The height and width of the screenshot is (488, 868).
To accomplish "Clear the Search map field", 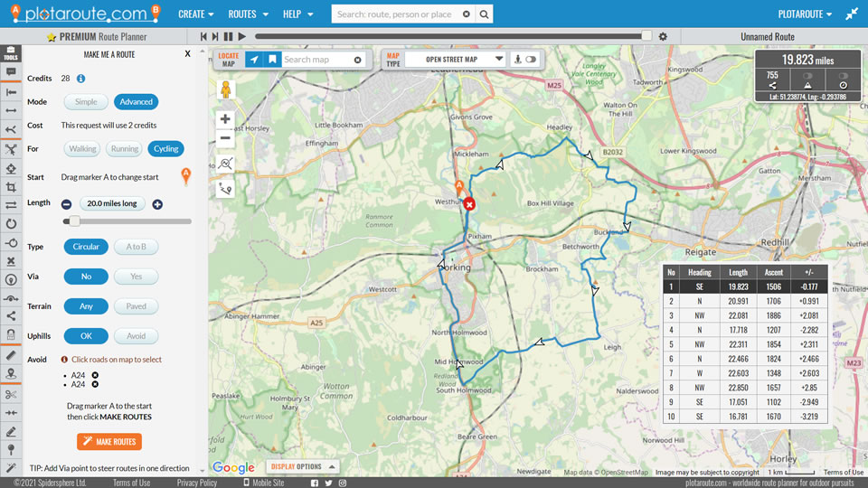I will [x=358, y=60].
